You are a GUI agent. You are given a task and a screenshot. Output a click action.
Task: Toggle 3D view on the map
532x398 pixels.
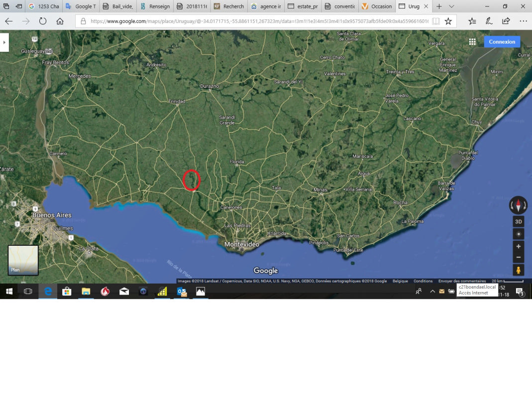click(518, 221)
